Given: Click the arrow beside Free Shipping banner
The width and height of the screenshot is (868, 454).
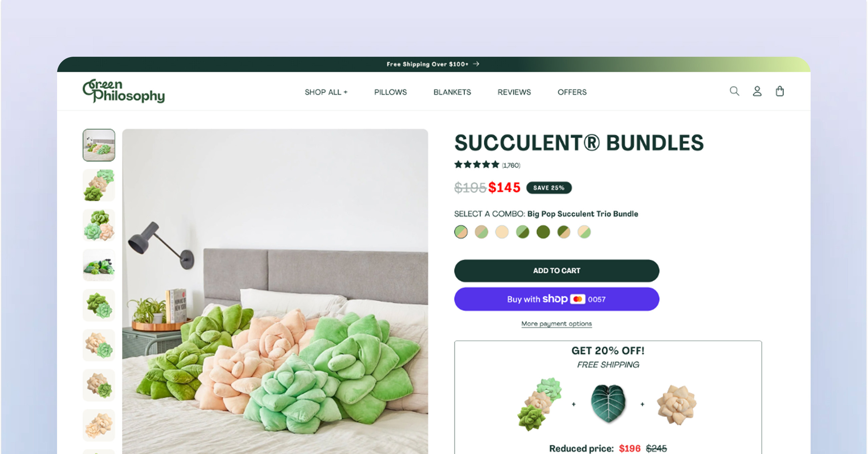Looking at the screenshot, I should [x=476, y=64].
